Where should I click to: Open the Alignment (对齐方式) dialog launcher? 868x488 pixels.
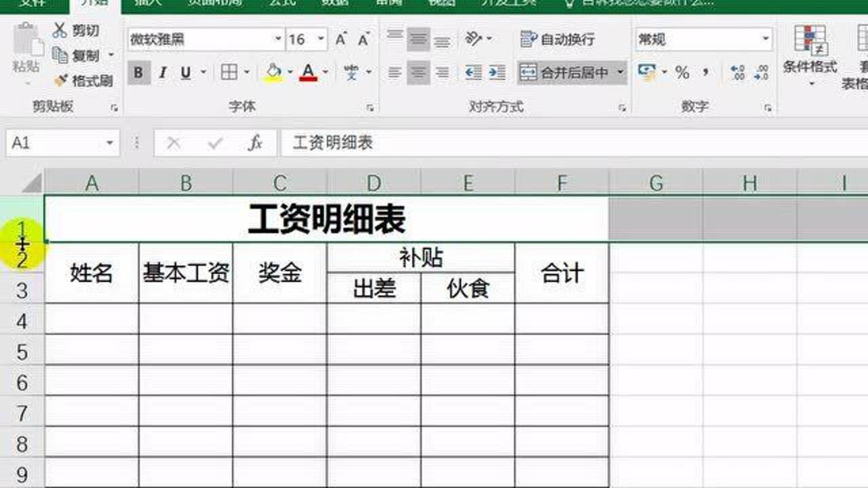coord(622,108)
